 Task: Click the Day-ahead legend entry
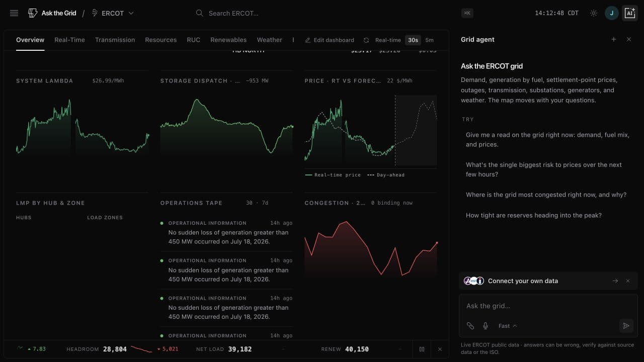386,175
